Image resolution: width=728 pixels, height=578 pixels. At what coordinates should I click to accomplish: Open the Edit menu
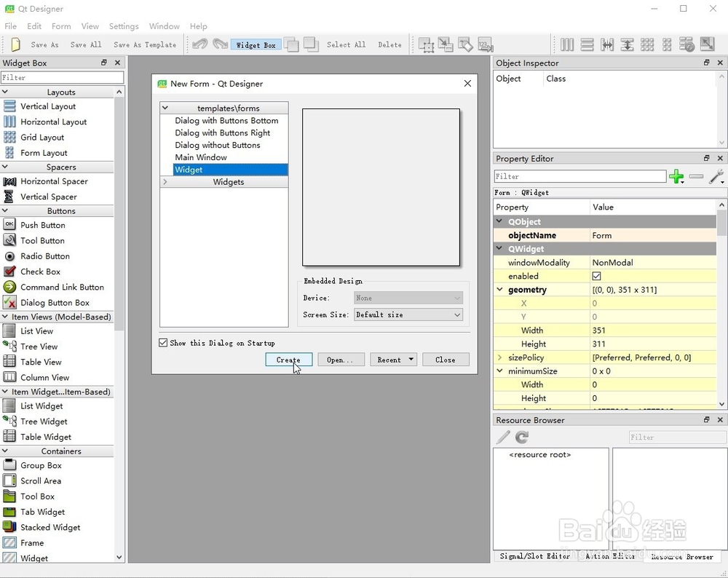34,26
